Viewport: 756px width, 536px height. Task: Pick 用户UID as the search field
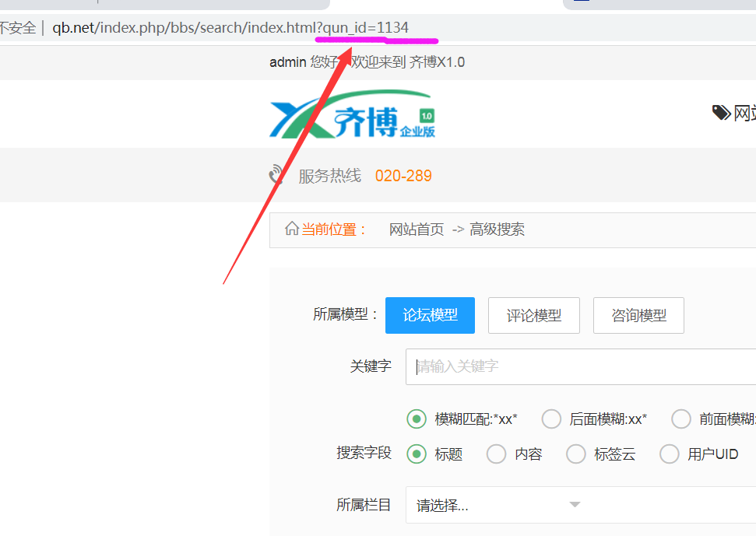pos(669,454)
